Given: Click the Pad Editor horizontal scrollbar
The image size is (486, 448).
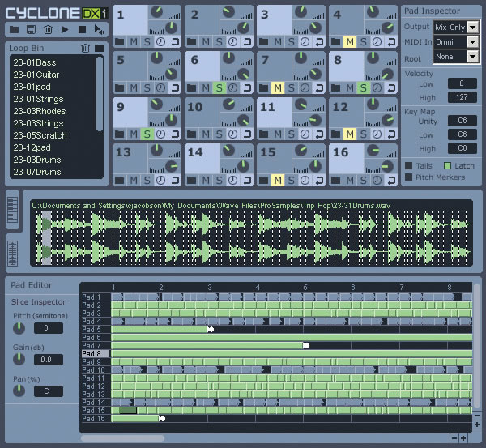Looking at the screenshot, I should click(x=122, y=438).
